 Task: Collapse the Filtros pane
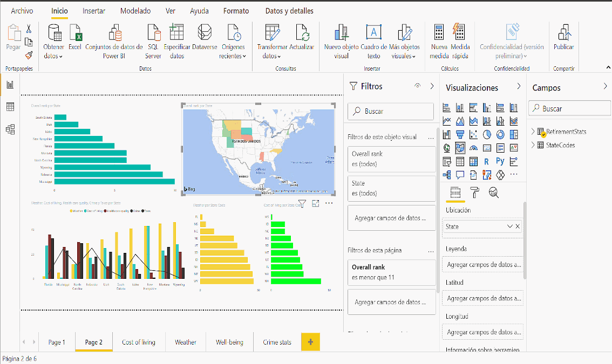[432, 86]
